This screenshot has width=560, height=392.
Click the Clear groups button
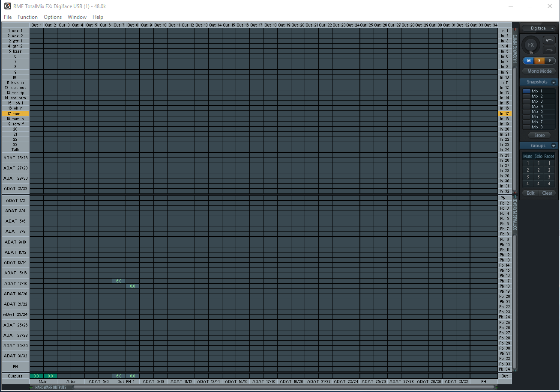547,193
